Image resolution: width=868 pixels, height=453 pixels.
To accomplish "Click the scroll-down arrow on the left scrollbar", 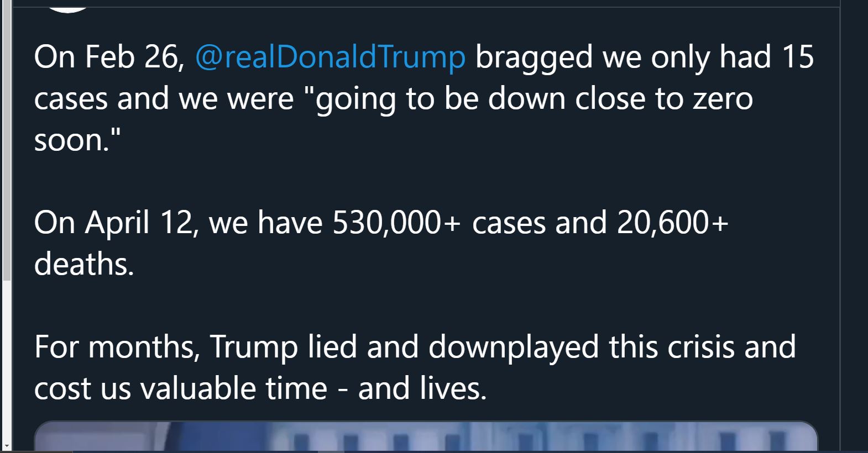I will coord(6,445).
